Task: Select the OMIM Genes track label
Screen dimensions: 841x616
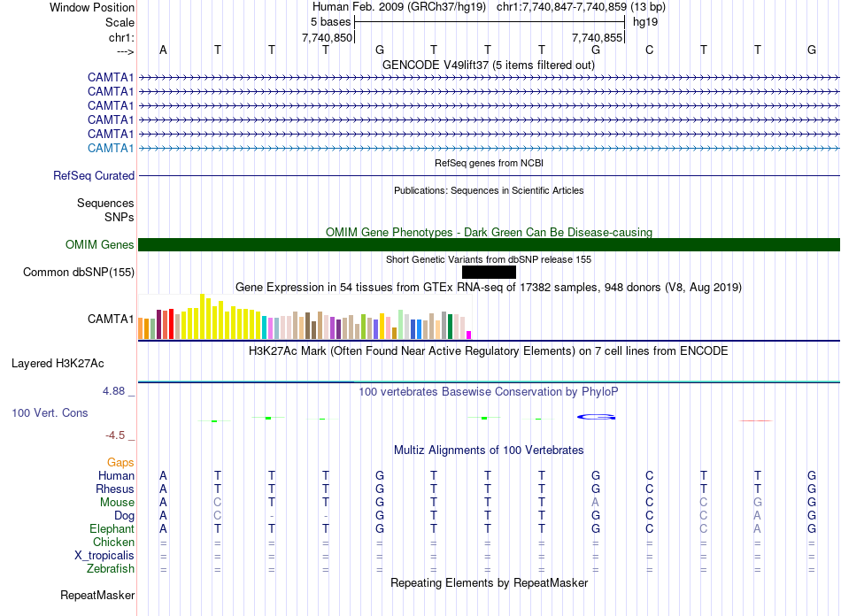Action: click(x=99, y=244)
